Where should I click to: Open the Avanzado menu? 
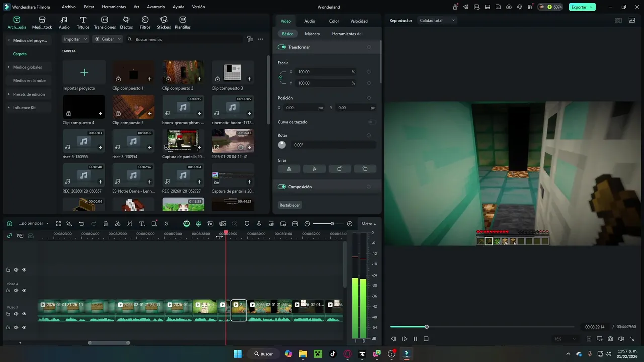point(156,7)
